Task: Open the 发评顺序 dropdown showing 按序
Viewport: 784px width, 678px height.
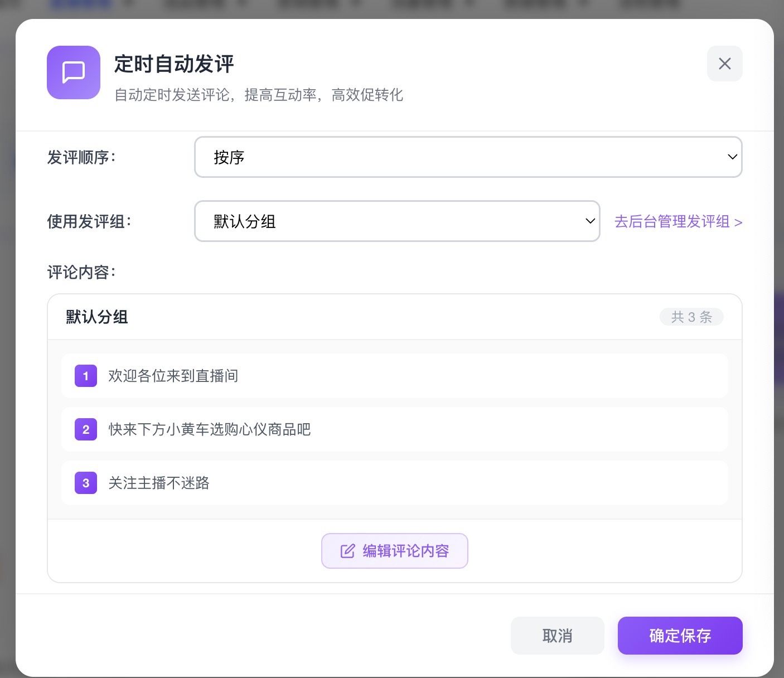Action: [468, 157]
